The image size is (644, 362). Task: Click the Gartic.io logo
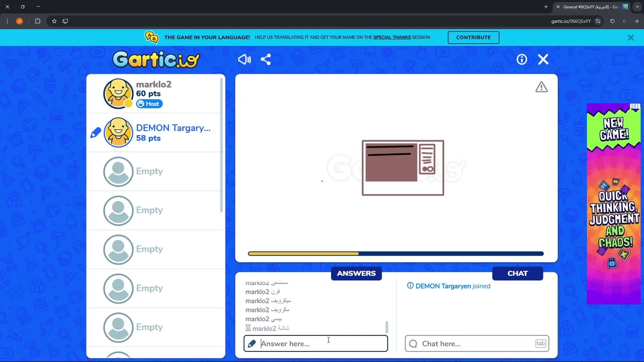click(x=156, y=59)
